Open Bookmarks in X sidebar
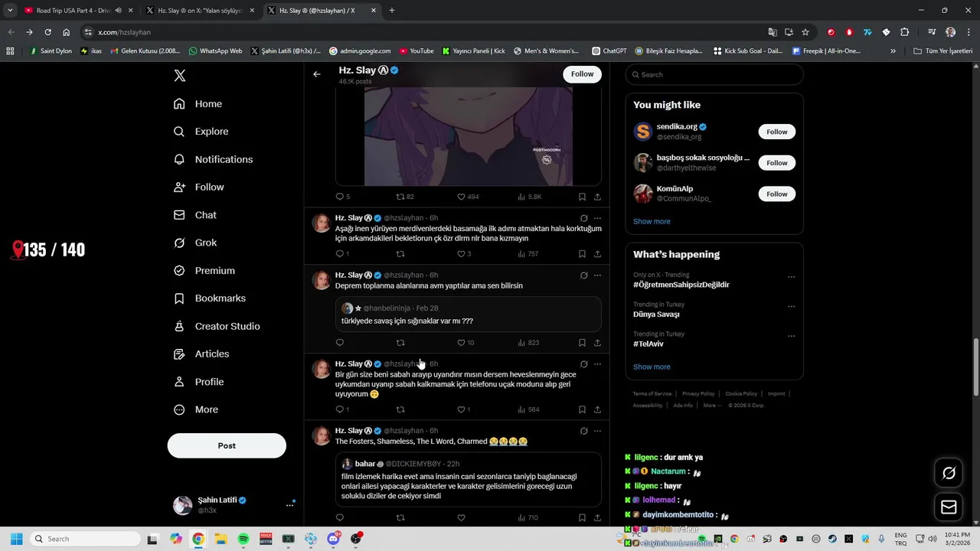The height and width of the screenshot is (551, 980). pyautogui.click(x=209, y=298)
